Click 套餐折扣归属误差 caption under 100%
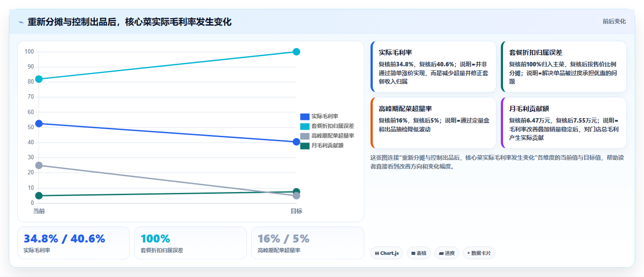Image resolution: width=644 pixels, height=277 pixels. (162, 250)
